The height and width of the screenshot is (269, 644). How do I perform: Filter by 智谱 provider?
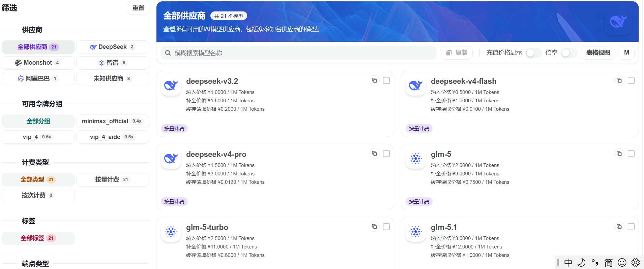tap(113, 63)
